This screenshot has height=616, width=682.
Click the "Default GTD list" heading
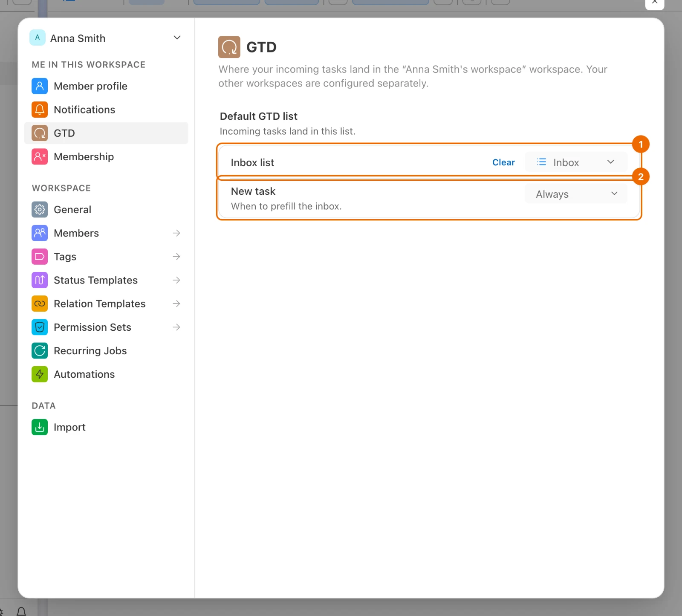pos(258,116)
